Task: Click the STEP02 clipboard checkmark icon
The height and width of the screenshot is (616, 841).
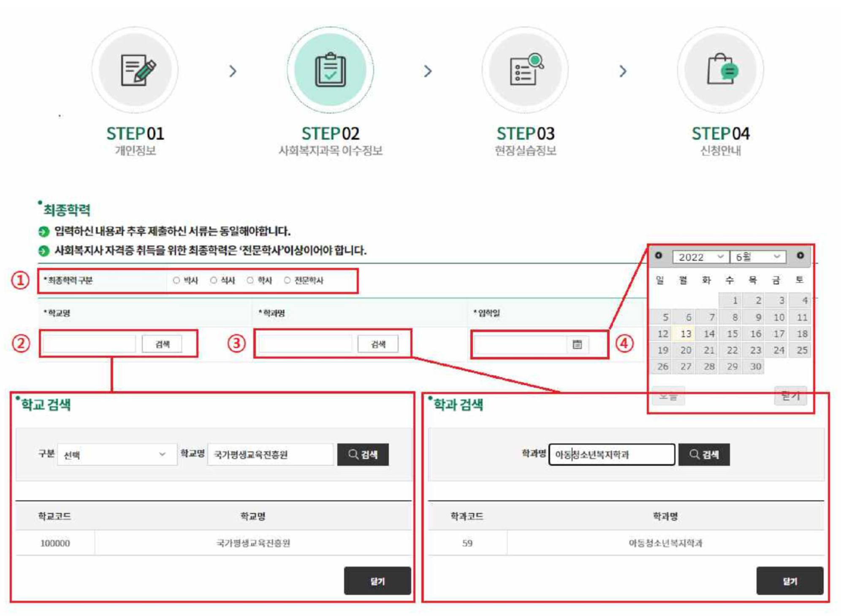Action: pos(330,70)
